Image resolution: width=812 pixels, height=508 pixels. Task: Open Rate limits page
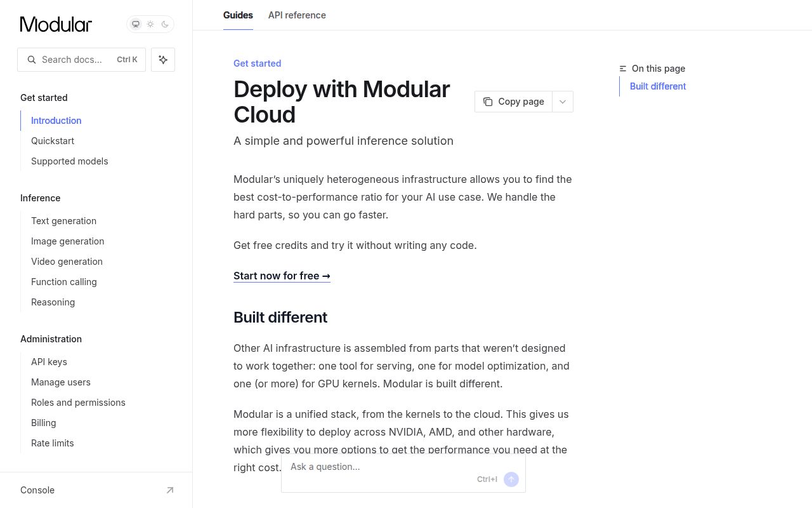point(53,443)
